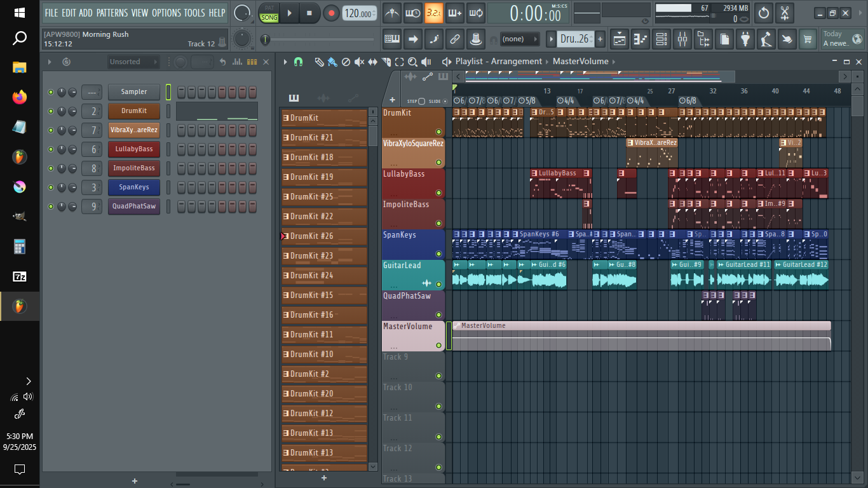868x488 pixels.
Task: Click the metronome icon
Action: click(393, 13)
